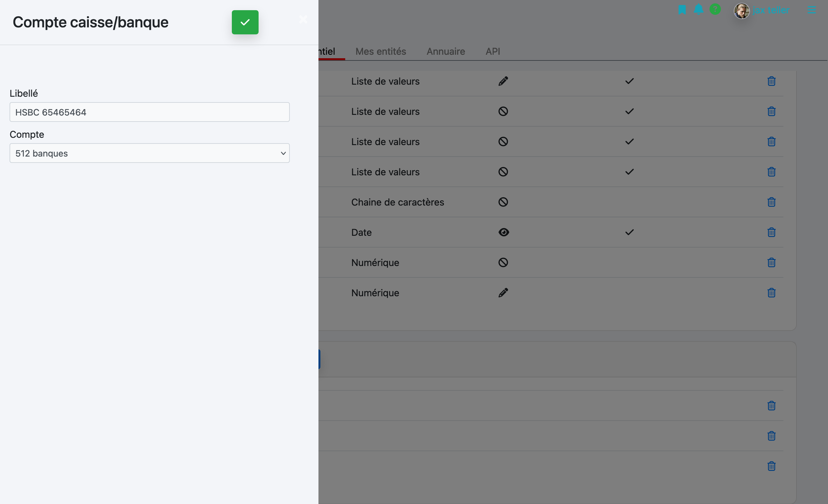Switch to Annuaire tab

coord(446,51)
